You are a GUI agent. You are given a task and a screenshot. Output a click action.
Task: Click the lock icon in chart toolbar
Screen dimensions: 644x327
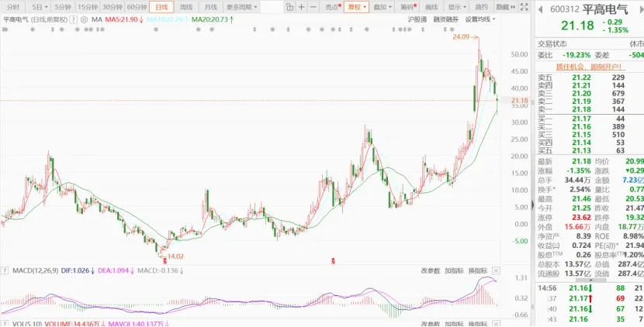(x=290, y=7)
